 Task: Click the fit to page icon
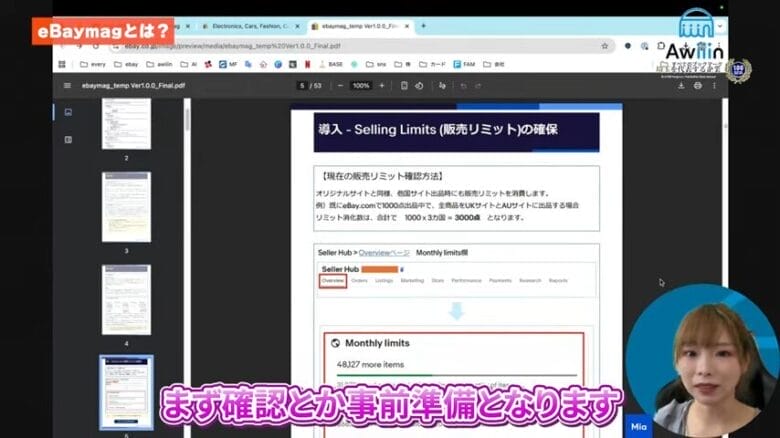pyautogui.click(x=403, y=86)
